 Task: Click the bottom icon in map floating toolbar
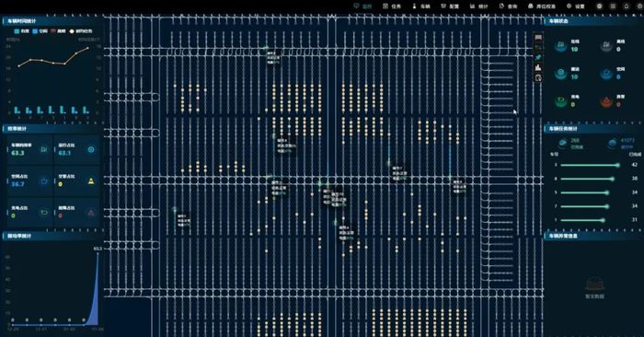point(538,77)
